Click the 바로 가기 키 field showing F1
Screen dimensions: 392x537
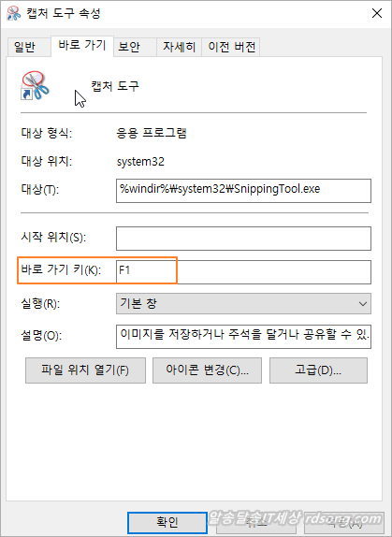pos(243,272)
